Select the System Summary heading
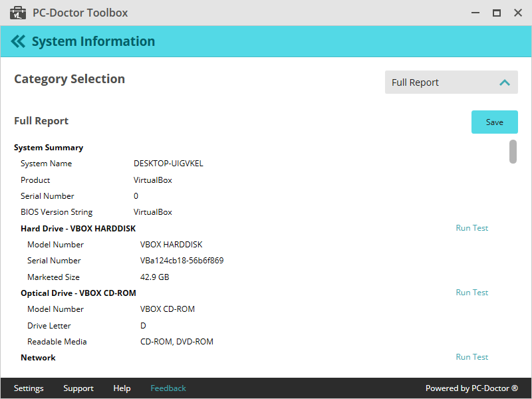The width and height of the screenshot is (532, 399). click(49, 148)
